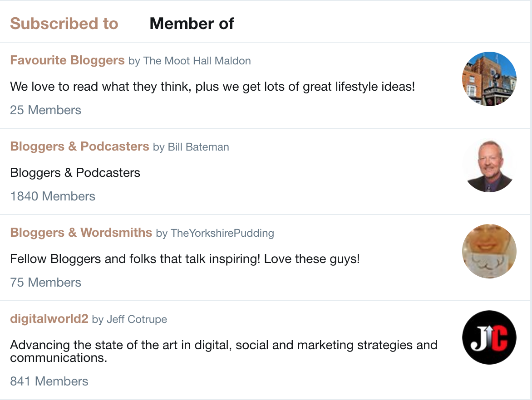This screenshot has height=400, width=532.
Task: Click The Moot Hall Maldon building avatar
Action: (489, 79)
